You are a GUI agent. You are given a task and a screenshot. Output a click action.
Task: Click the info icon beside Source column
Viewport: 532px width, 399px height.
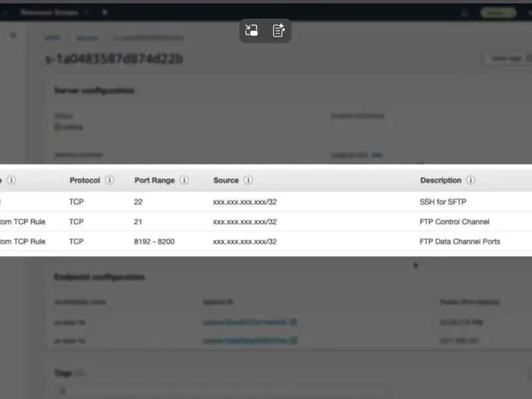[247, 180]
